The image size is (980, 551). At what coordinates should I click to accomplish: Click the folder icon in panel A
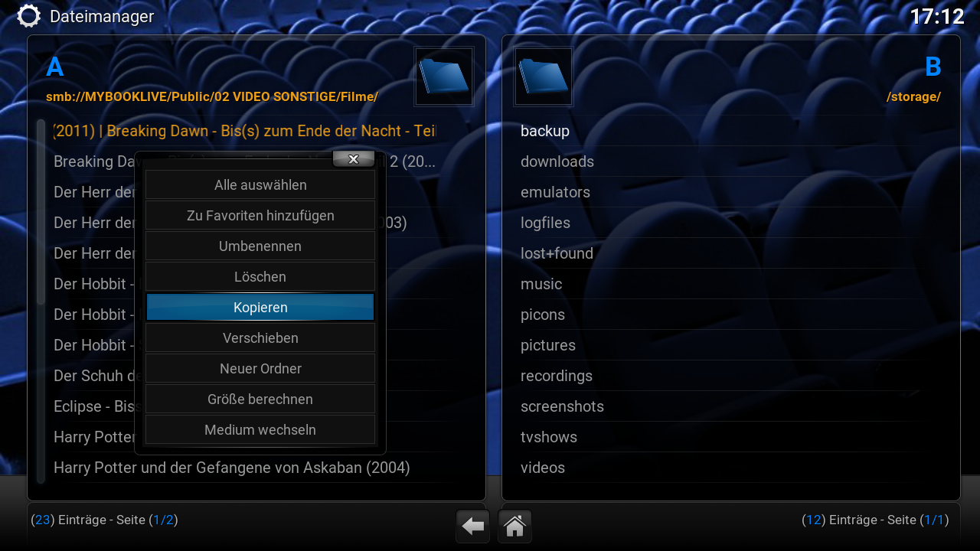click(x=444, y=77)
